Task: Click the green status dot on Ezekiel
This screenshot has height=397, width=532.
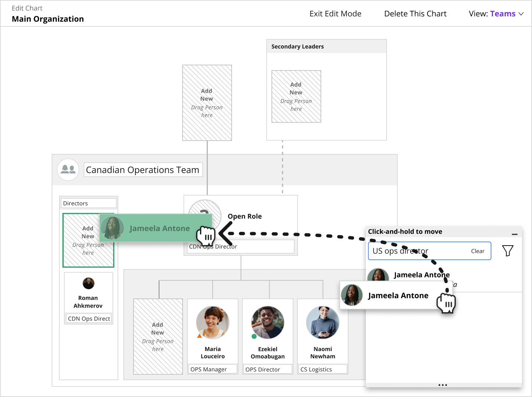Action: point(254,336)
